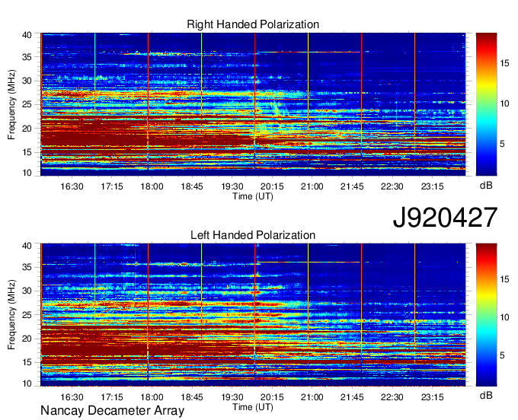Select the 21:45 time tick on the Right Handed plot
518x420 pixels.
pyautogui.click(x=352, y=186)
